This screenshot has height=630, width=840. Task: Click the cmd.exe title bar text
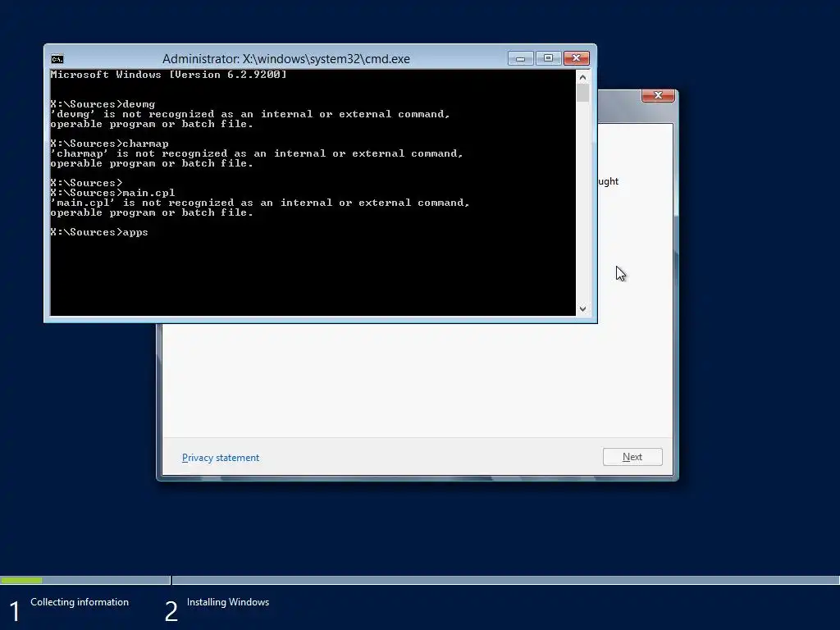pos(286,59)
